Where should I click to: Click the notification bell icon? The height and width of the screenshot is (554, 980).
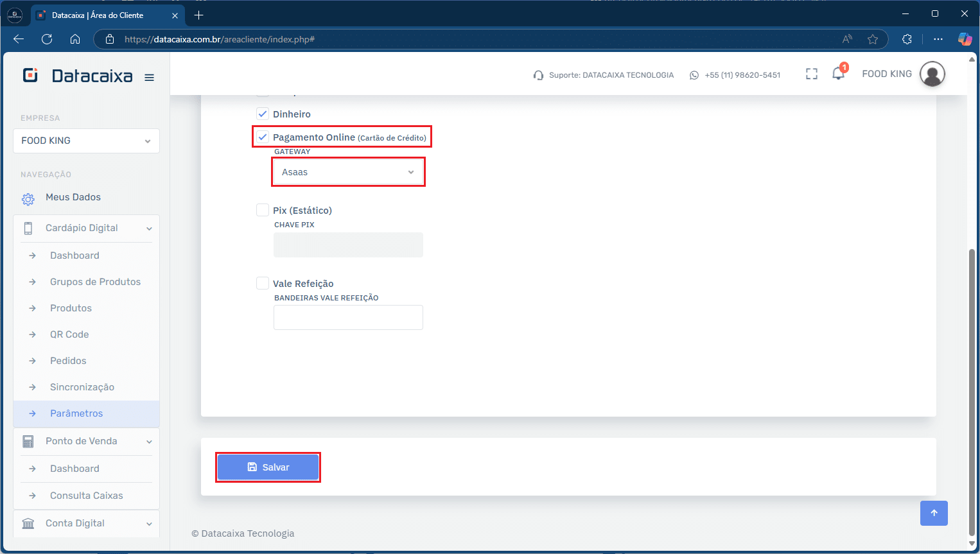click(838, 74)
